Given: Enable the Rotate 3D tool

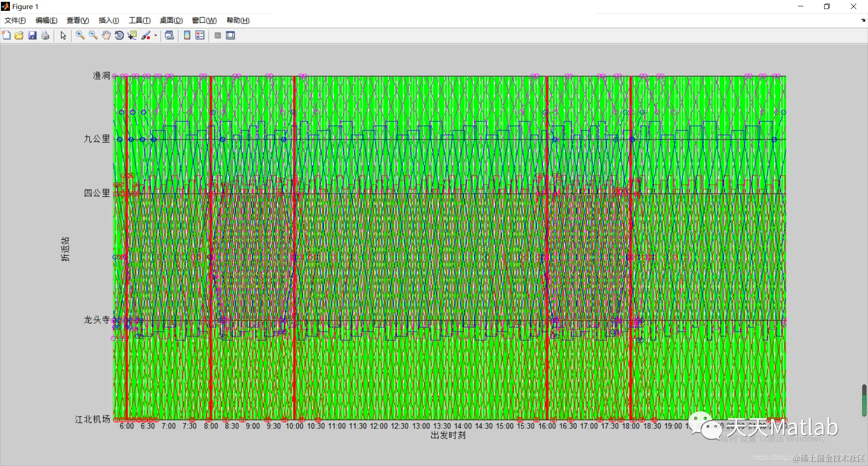Looking at the screenshot, I should (x=119, y=35).
